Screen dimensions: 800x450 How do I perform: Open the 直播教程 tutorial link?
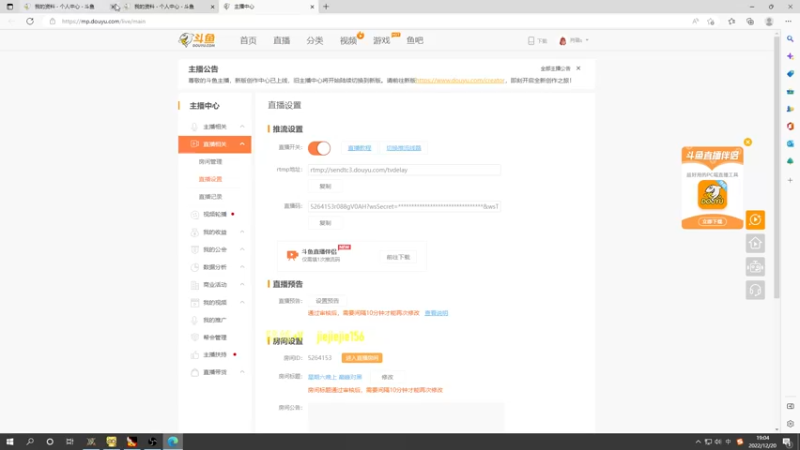click(x=359, y=148)
